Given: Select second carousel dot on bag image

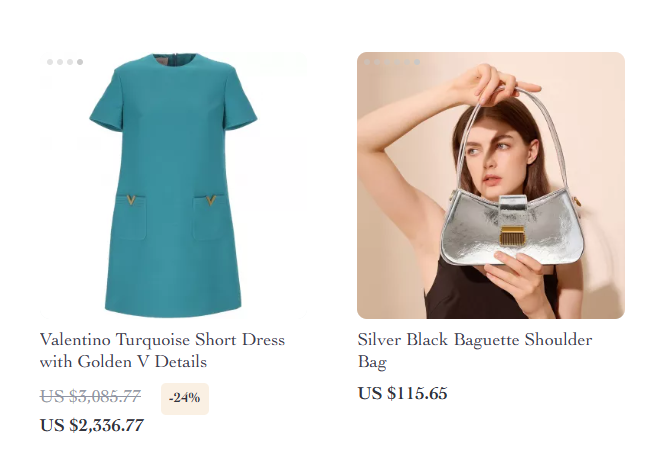Looking at the screenshot, I should click(377, 62).
